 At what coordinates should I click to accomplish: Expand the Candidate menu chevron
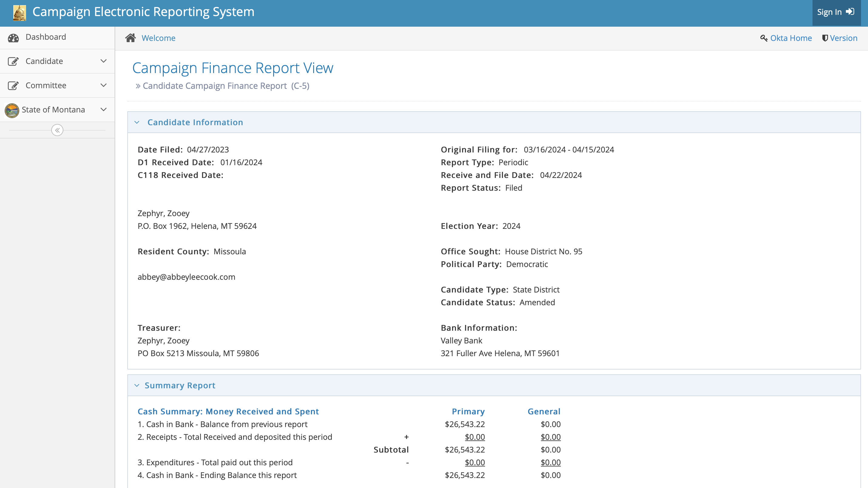pyautogui.click(x=103, y=61)
